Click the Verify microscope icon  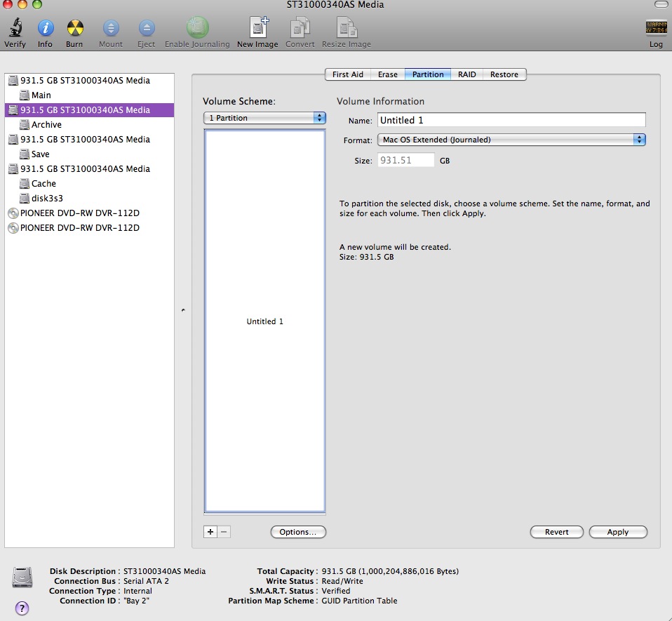15,29
